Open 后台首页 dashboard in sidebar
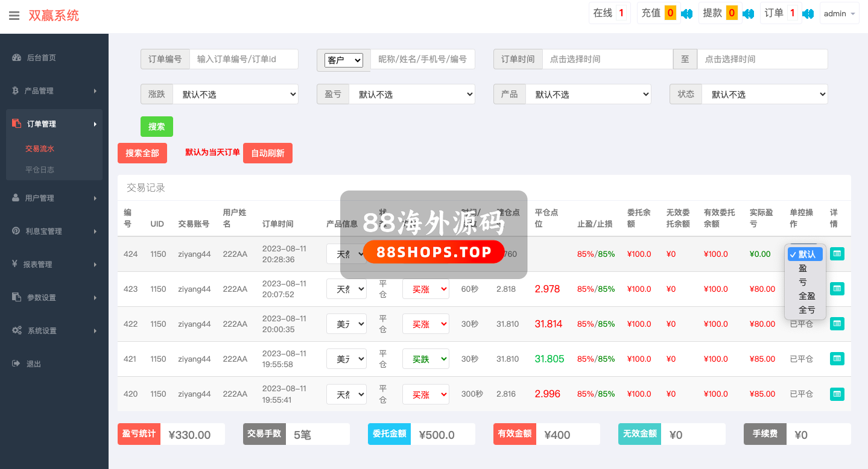This screenshot has height=469, width=868. tap(41, 58)
